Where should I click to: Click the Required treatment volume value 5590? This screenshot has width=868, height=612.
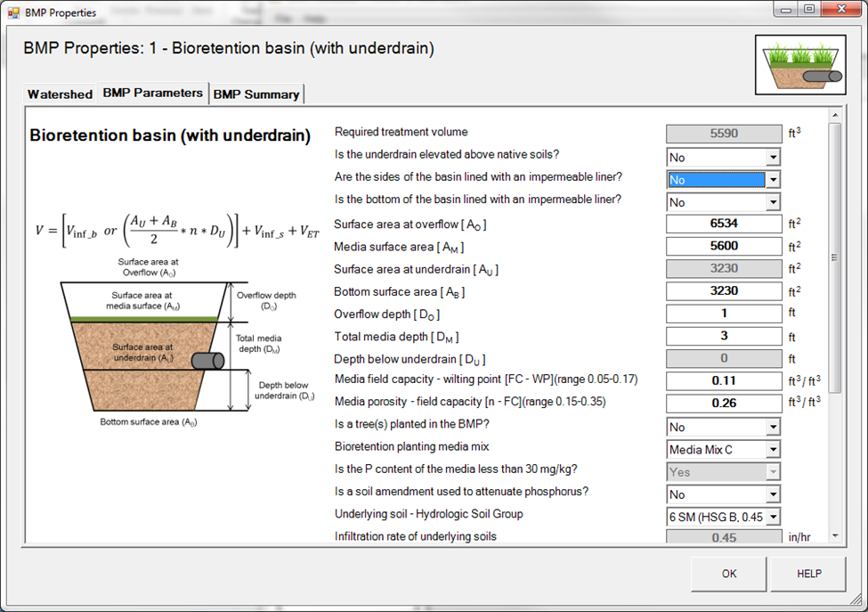point(724,134)
